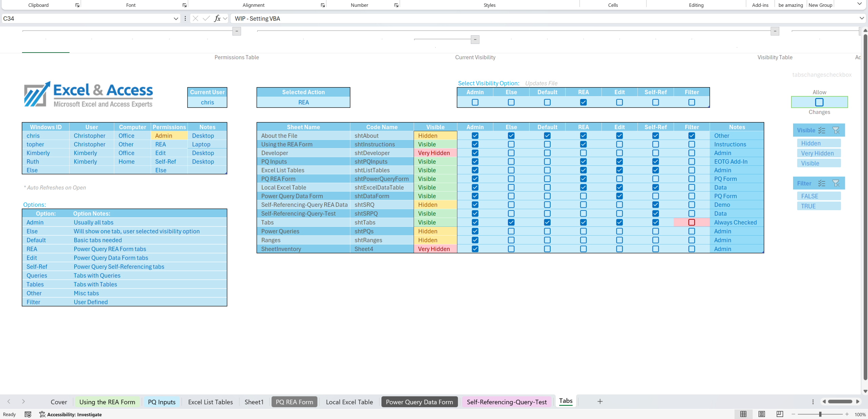
Task: Open Accessibility: Investigate checker
Action: pyautogui.click(x=71, y=414)
